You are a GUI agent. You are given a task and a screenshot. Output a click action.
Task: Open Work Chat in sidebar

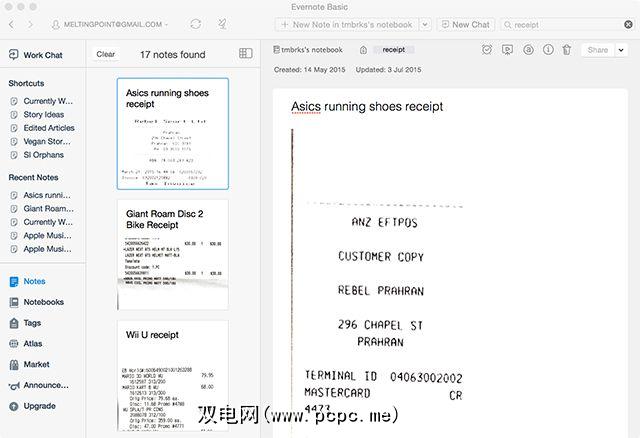(x=36, y=55)
